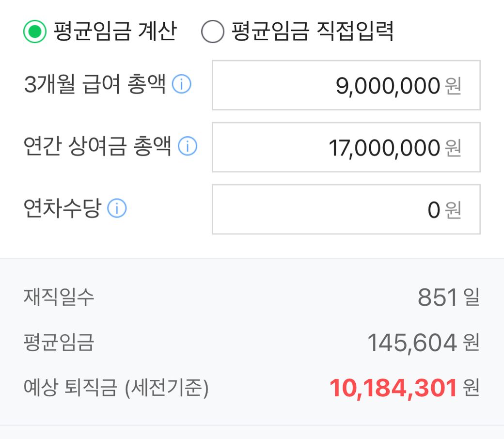
Task: Click the 원 unit inside 연간 상여금 field
Action: coord(453,148)
